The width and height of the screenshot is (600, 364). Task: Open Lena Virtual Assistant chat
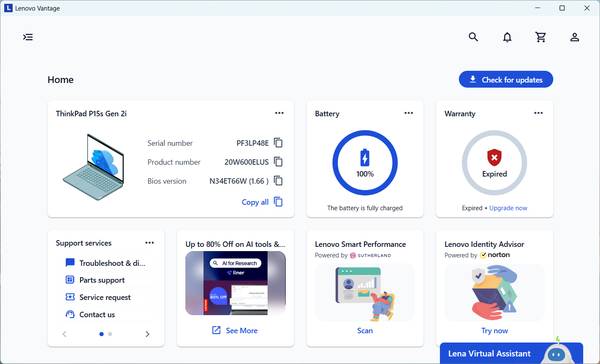click(512, 353)
